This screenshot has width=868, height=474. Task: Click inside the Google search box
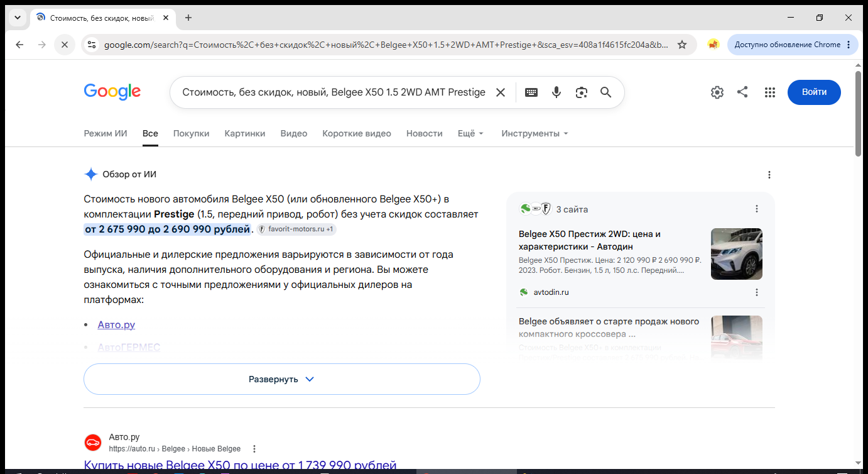pyautogui.click(x=334, y=92)
